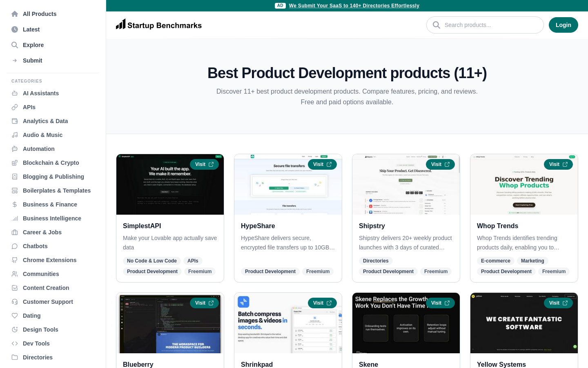The width and height of the screenshot is (588, 368).
Task: Click Visit on the HypeShare card
Action: pos(322,164)
